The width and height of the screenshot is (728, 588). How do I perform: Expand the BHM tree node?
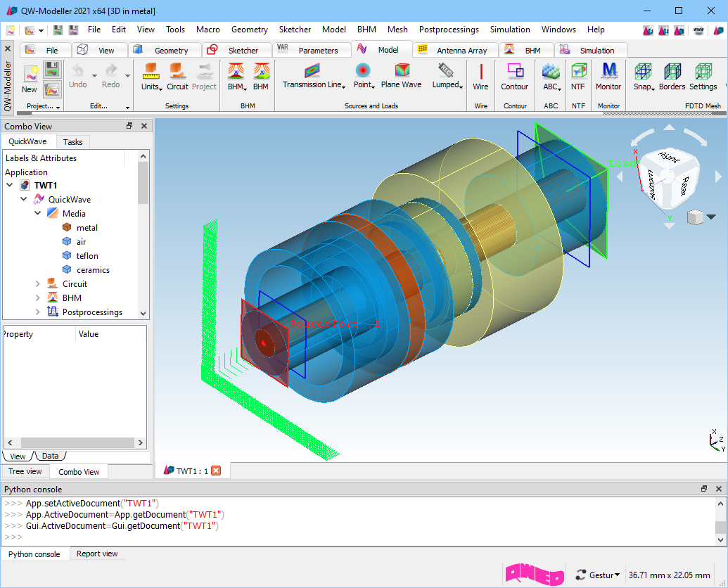(x=38, y=298)
